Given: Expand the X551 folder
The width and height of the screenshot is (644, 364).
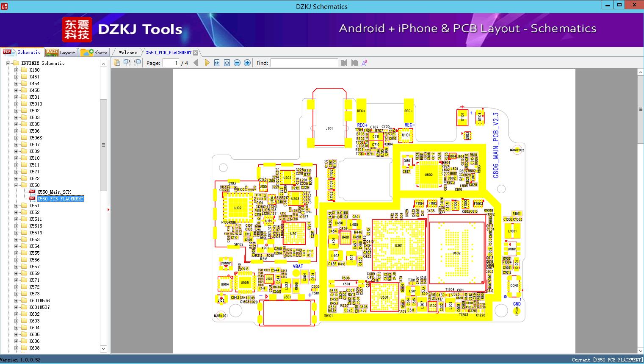Looking at the screenshot, I should 16,206.
